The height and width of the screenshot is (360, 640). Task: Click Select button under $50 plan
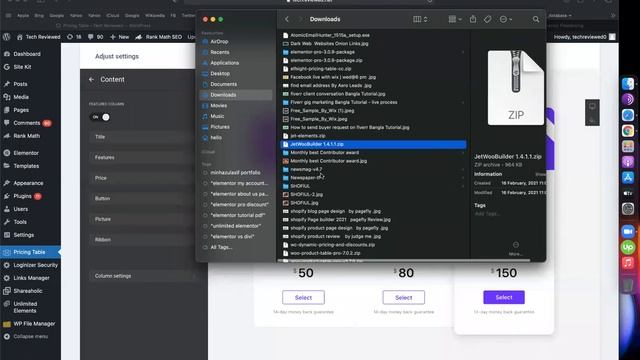click(303, 298)
